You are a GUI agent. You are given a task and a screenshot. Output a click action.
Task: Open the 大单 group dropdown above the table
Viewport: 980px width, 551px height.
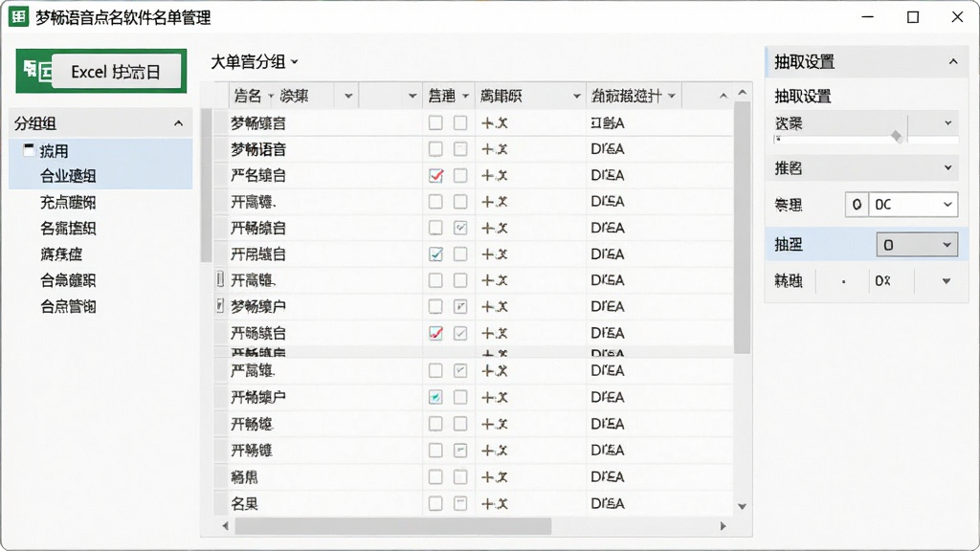255,62
